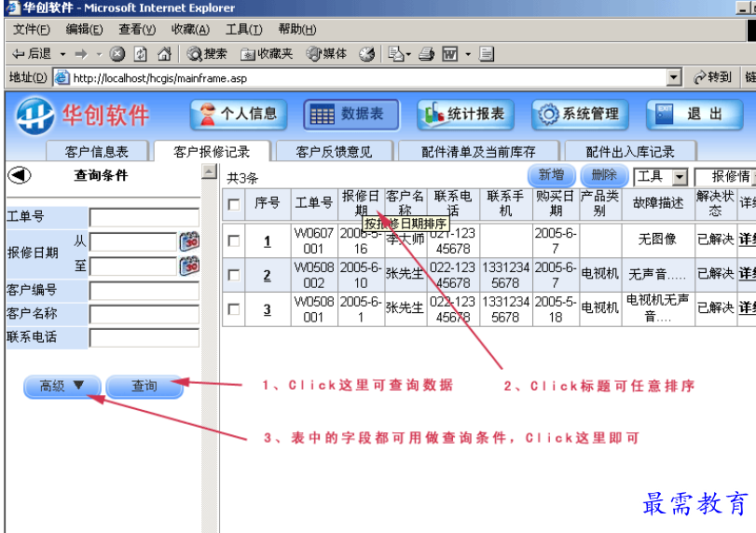Open calendar picker for 从 date
This screenshot has width=756, height=533.
[189, 241]
